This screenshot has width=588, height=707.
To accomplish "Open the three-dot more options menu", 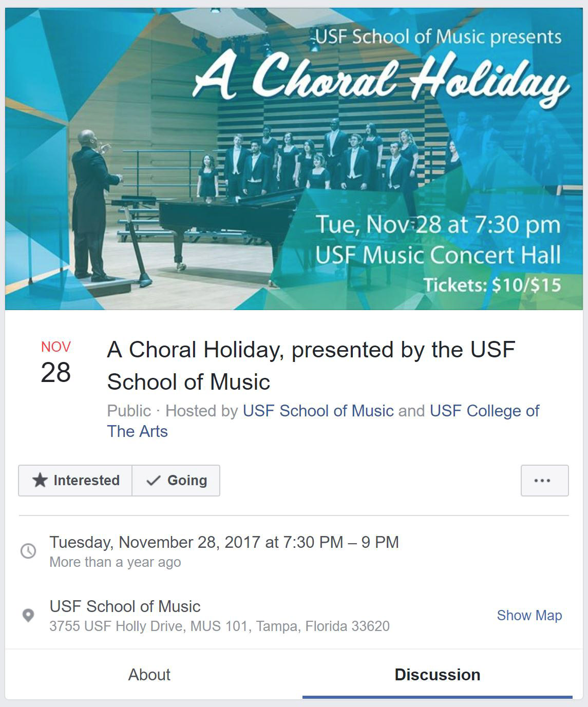I will coord(544,481).
